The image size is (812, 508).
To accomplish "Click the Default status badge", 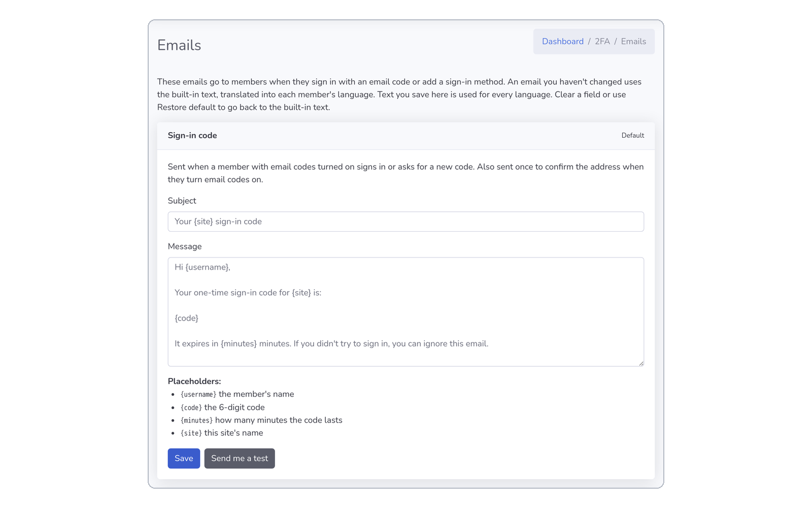I will tap(632, 136).
